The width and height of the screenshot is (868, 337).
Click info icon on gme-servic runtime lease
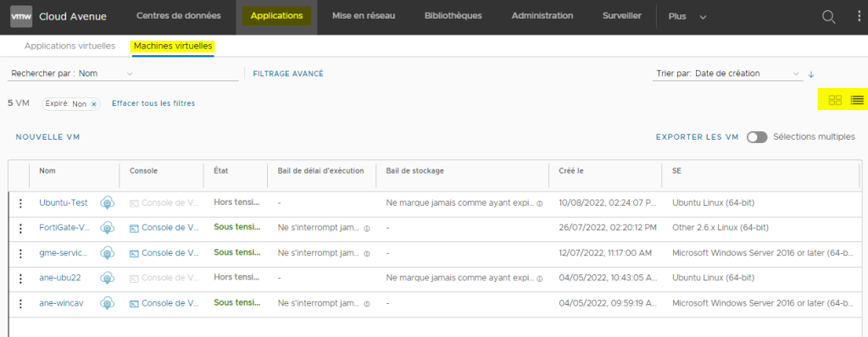pos(366,253)
